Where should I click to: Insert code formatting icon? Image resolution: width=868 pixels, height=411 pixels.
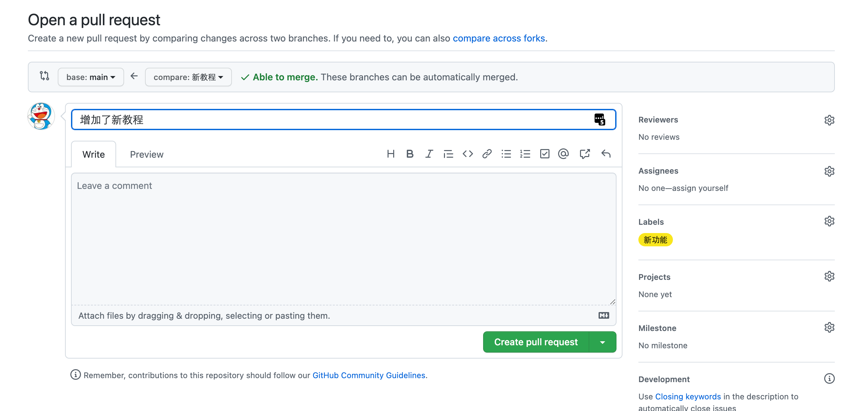coord(468,154)
